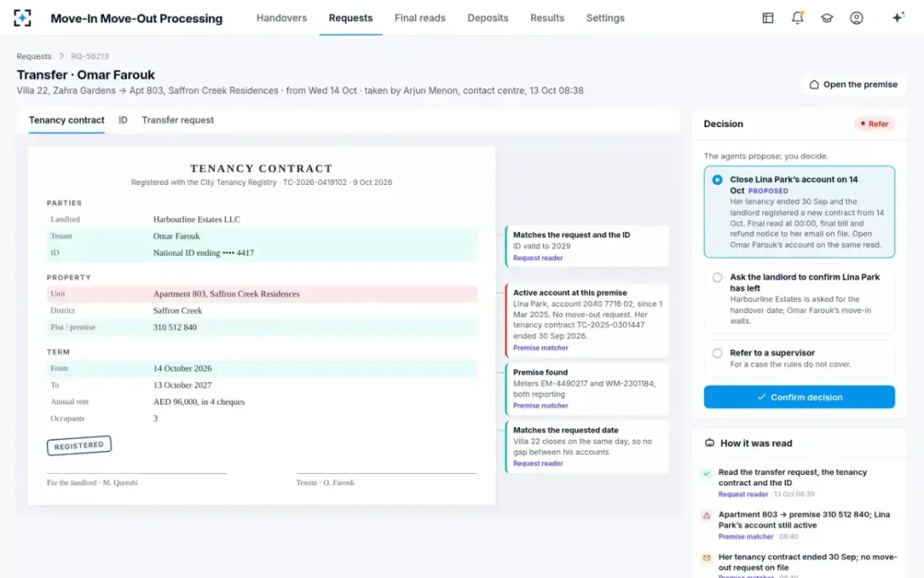The width and height of the screenshot is (924, 578).
Task: Open the layout panel icon
Action: coord(768,18)
